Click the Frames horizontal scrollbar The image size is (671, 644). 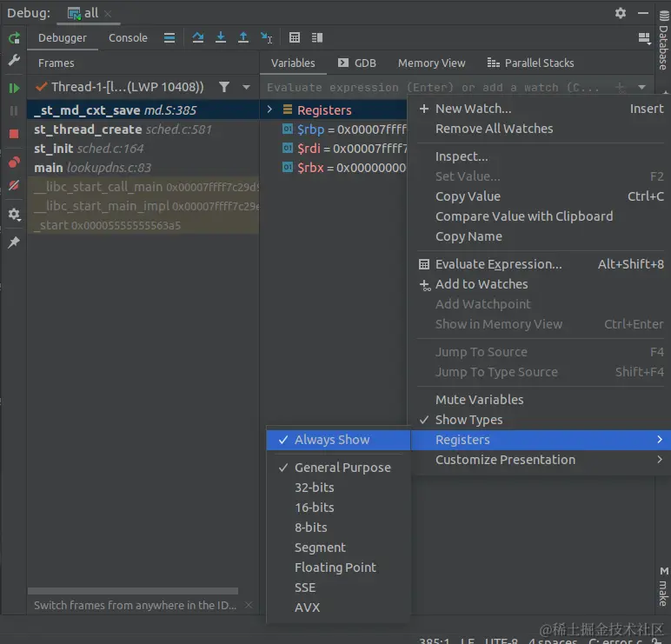pyautogui.click(x=133, y=591)
